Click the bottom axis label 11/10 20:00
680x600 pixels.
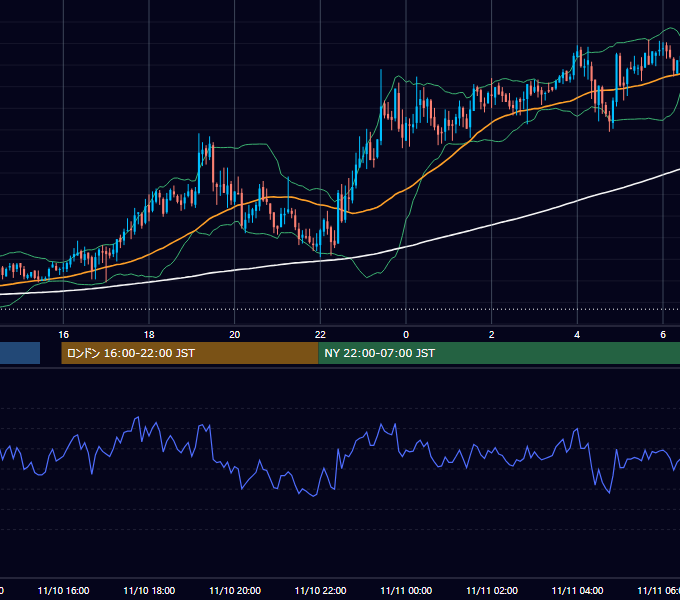[x=235, y=590]
